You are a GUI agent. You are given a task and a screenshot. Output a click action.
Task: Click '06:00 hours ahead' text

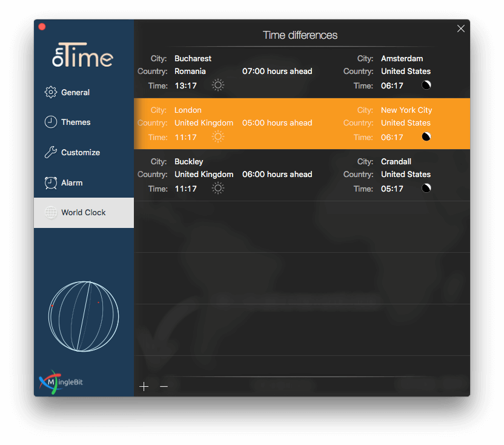(277, 175)
